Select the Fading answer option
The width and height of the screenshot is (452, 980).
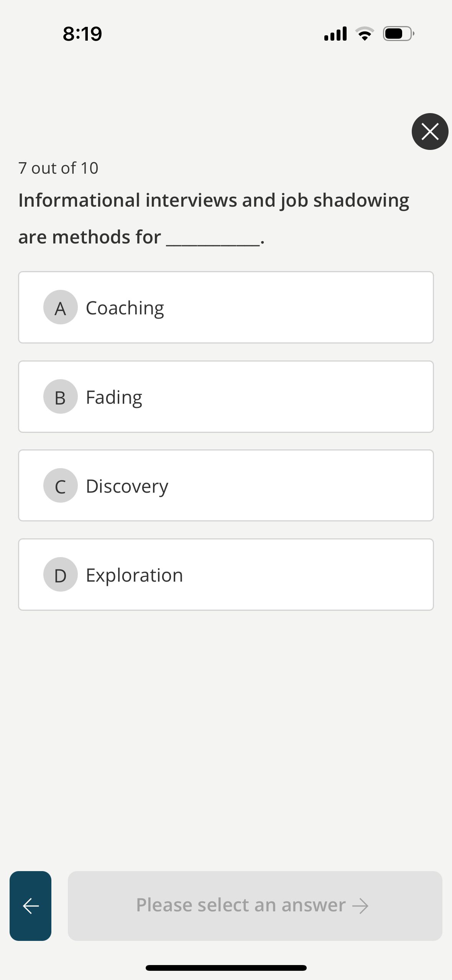[x=226, y=397]
